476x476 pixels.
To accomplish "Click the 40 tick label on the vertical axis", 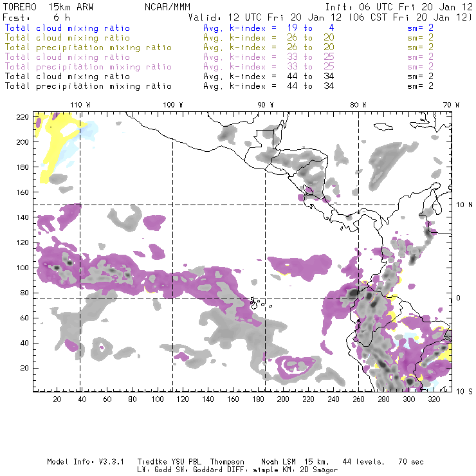I will 24,343.
